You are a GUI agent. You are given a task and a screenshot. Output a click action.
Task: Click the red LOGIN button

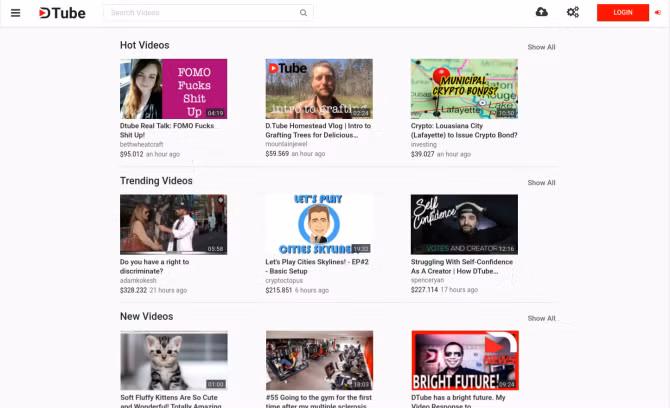[x=623, y=13]
